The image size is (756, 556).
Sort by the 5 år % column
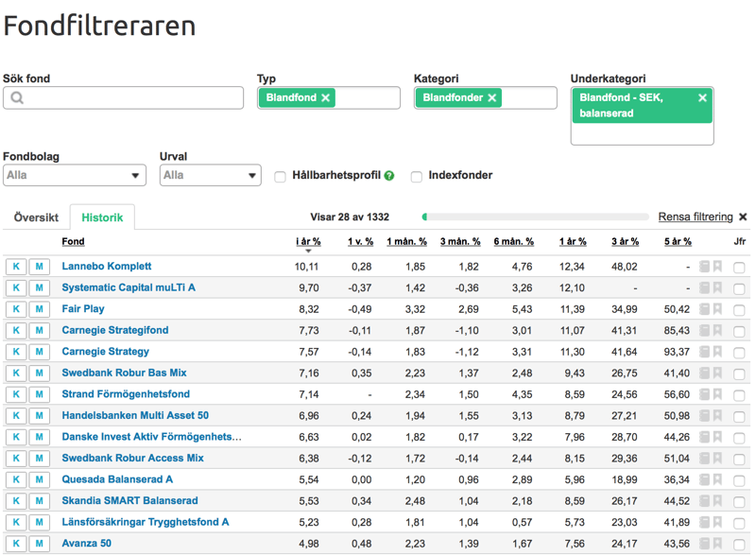coord(678,241)
